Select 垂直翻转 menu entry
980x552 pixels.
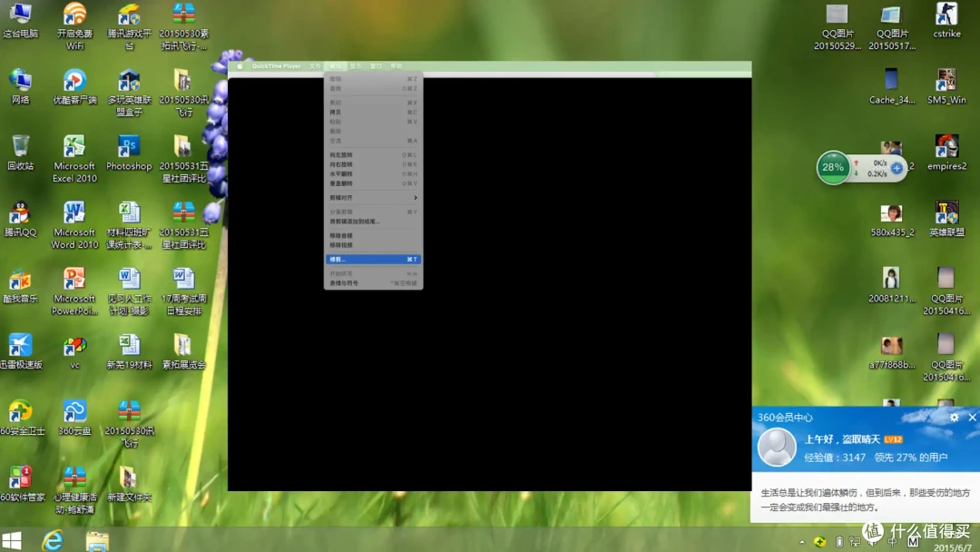(x=373, y=183)
